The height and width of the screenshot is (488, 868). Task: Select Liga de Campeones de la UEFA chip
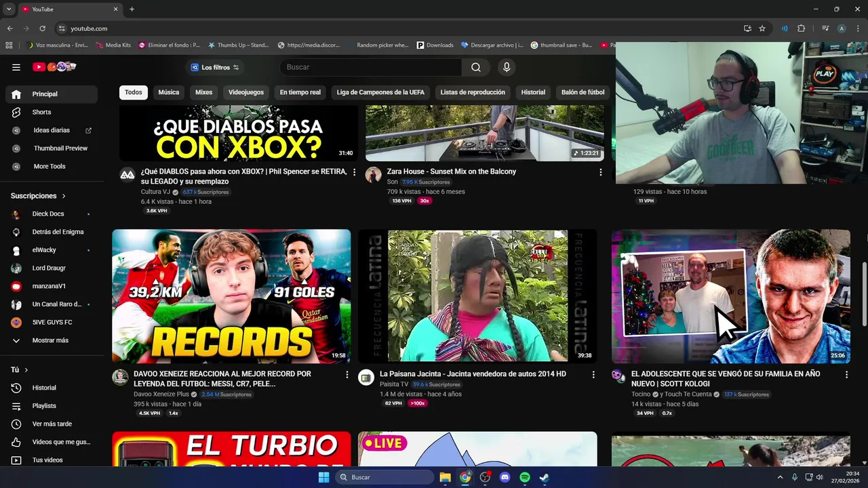(380, 92)
